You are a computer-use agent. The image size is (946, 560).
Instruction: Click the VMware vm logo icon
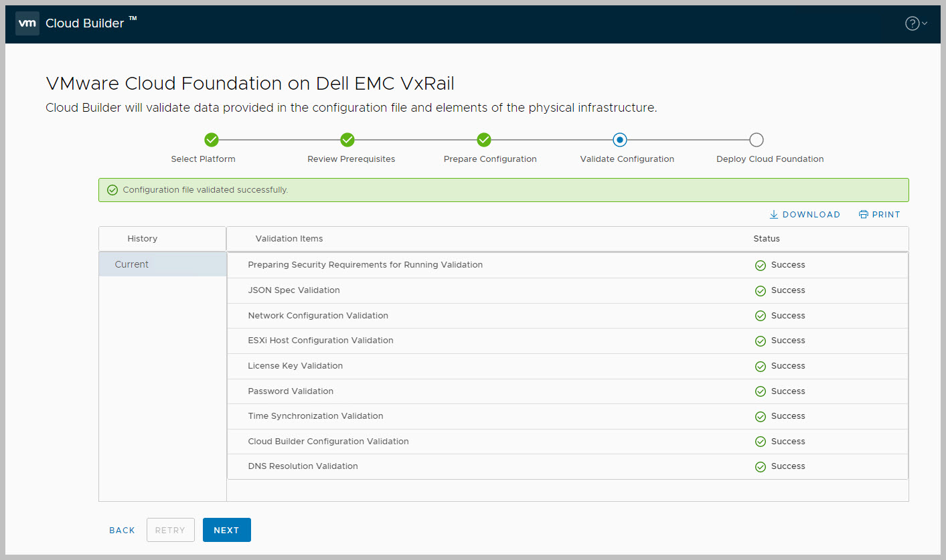coord(27,23)
